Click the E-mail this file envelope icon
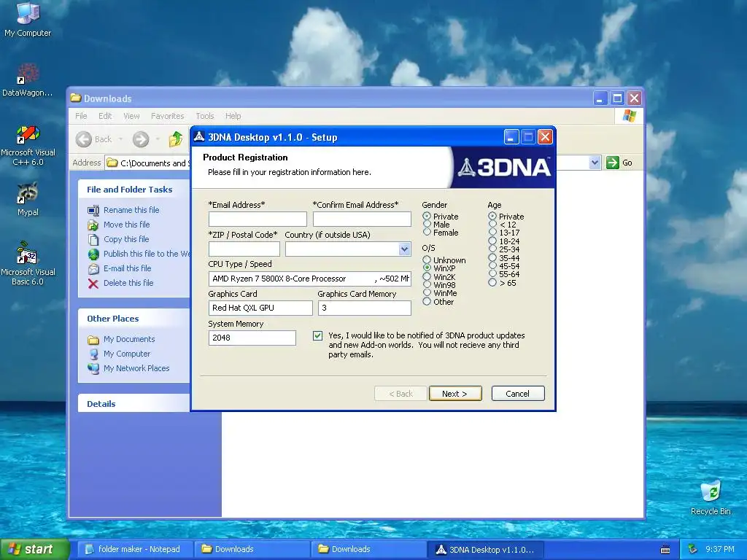Viewport: 747px width, 560px height. click(x=93, y=268)
